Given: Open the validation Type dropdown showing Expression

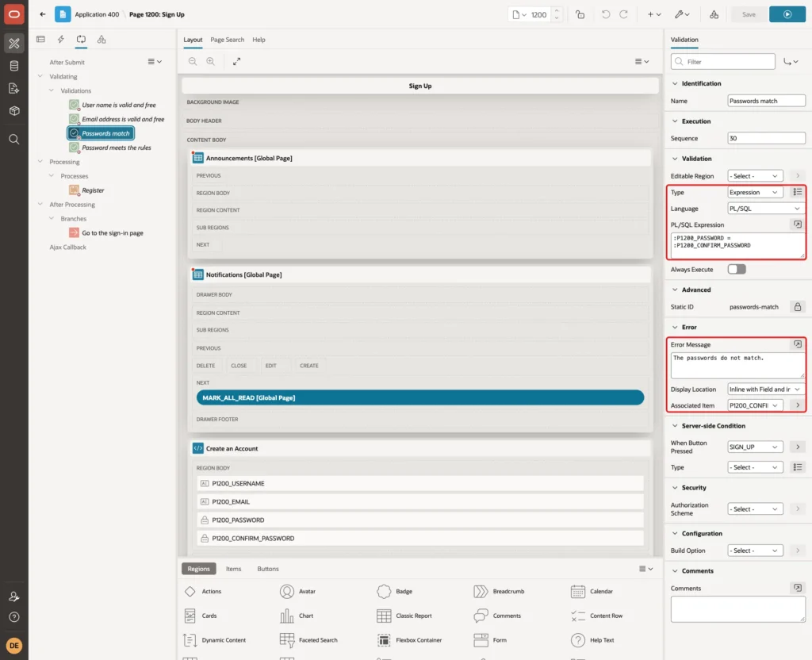Looking at the screenshot, I should coord(755,192).
